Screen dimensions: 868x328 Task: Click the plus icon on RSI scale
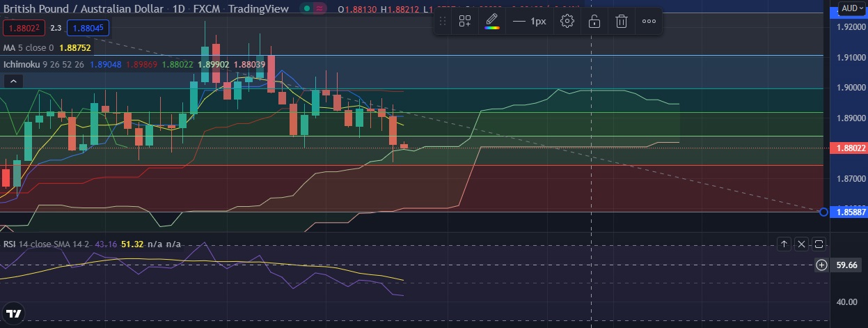(x=821, y=265)
